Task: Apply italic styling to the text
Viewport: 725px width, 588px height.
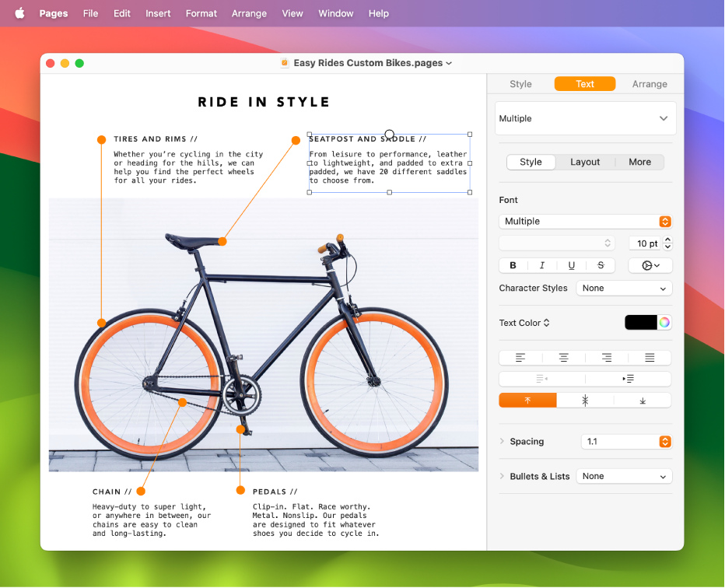Action: [541, 265]
